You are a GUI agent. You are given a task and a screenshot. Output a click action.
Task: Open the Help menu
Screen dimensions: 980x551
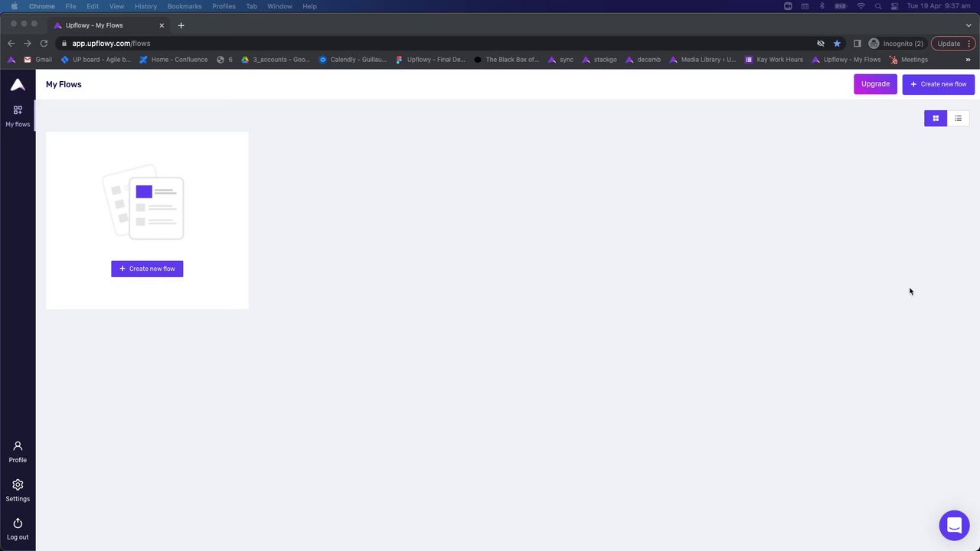[x=309, y=6]
